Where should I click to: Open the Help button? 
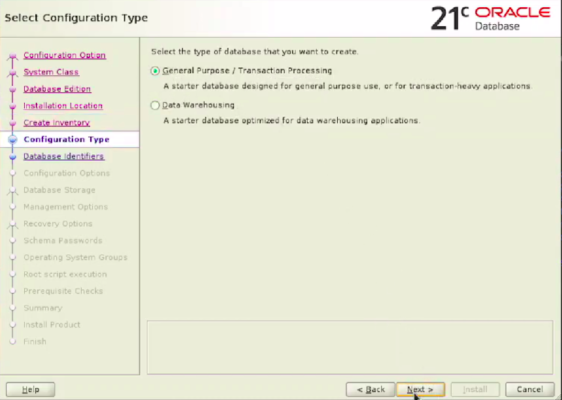point(30,389)
